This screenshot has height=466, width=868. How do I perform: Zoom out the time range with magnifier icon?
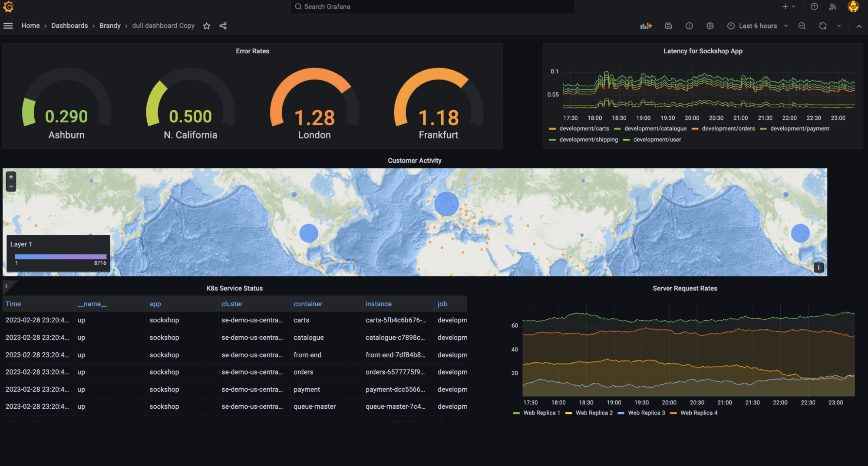point(802,26)
